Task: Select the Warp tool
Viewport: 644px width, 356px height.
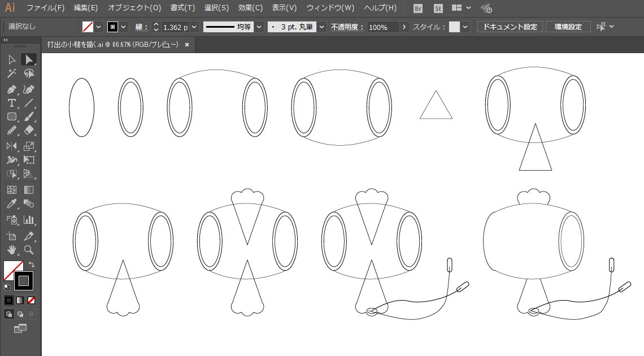Action: coord(12,160)
